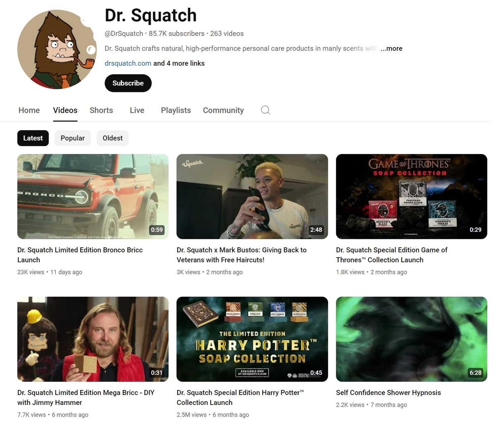Click title 'Self Confidence Shower Hypnosis'
Screen dimensions: 504x433
click(x=388, y=393)
